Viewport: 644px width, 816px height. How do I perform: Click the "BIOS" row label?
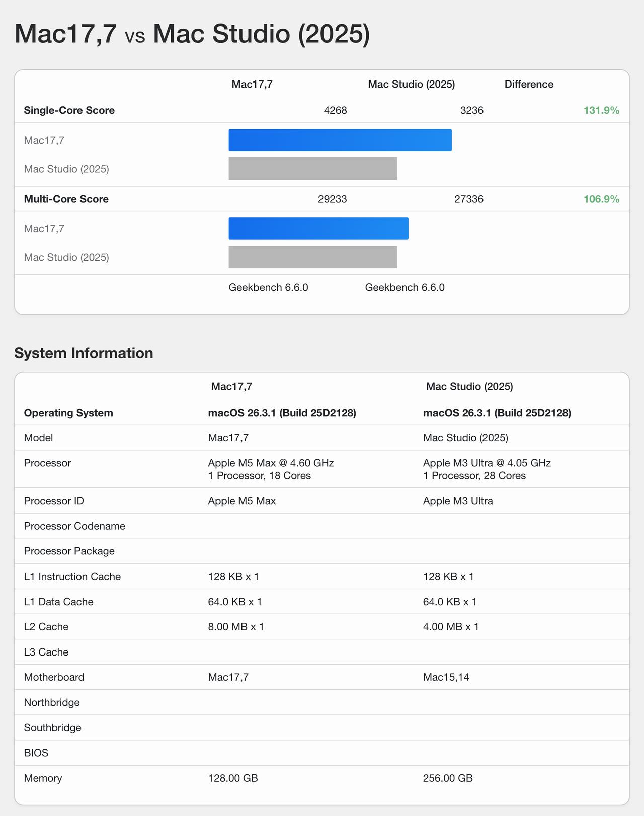pos(36,753)
